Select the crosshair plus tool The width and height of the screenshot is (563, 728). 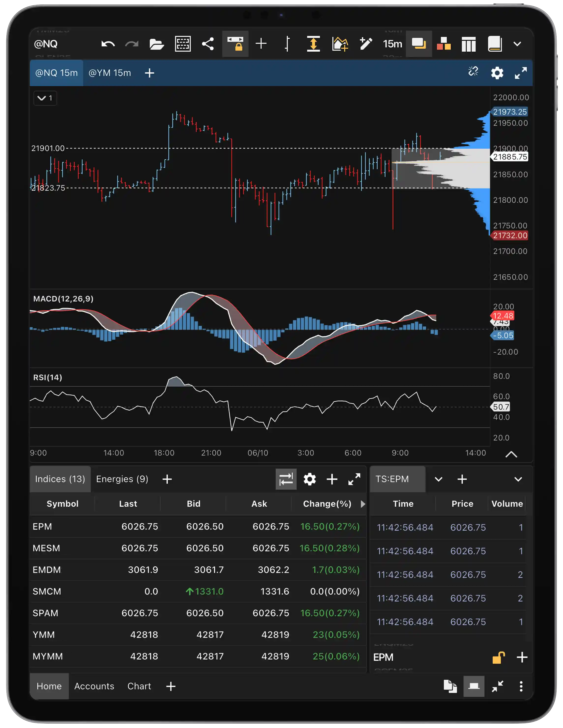(261, 44)
